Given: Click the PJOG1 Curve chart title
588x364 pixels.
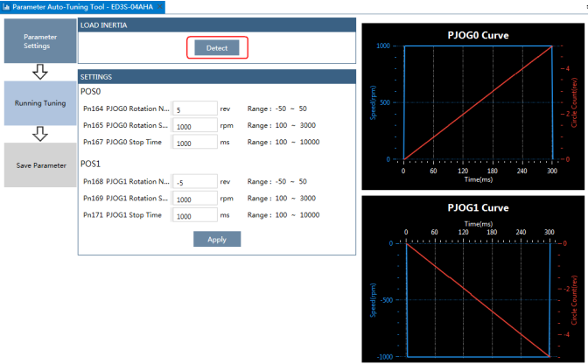Looking at the screenshot, I should tap(478, 207).
